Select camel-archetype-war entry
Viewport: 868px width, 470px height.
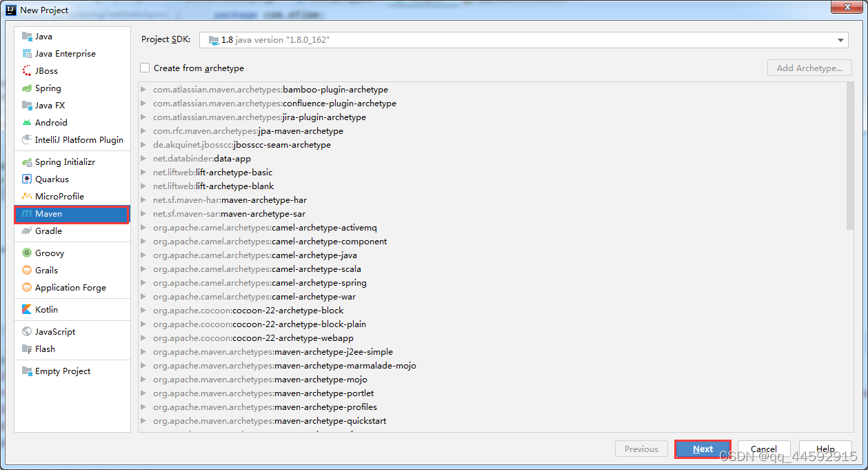tap(254, 297)
